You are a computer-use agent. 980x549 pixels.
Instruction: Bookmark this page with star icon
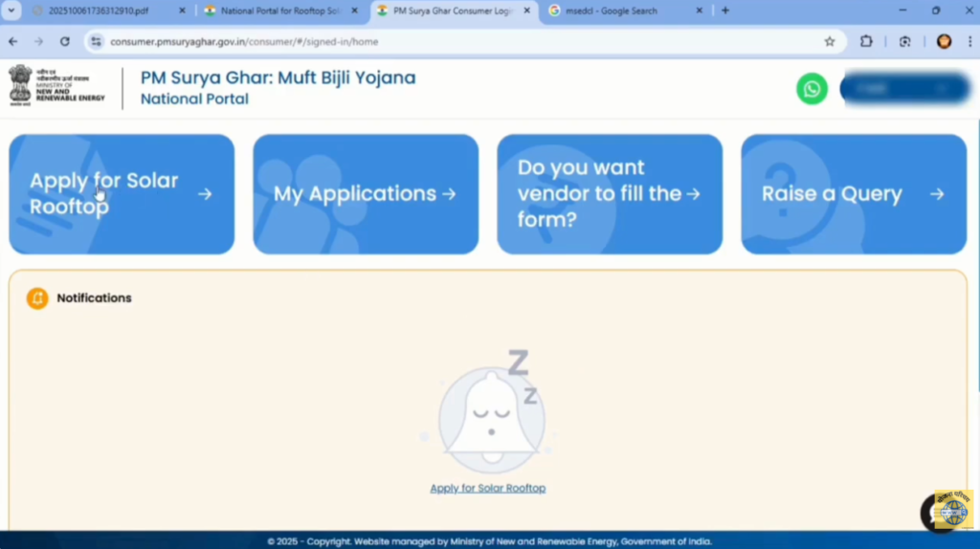(x=830, y=41)
